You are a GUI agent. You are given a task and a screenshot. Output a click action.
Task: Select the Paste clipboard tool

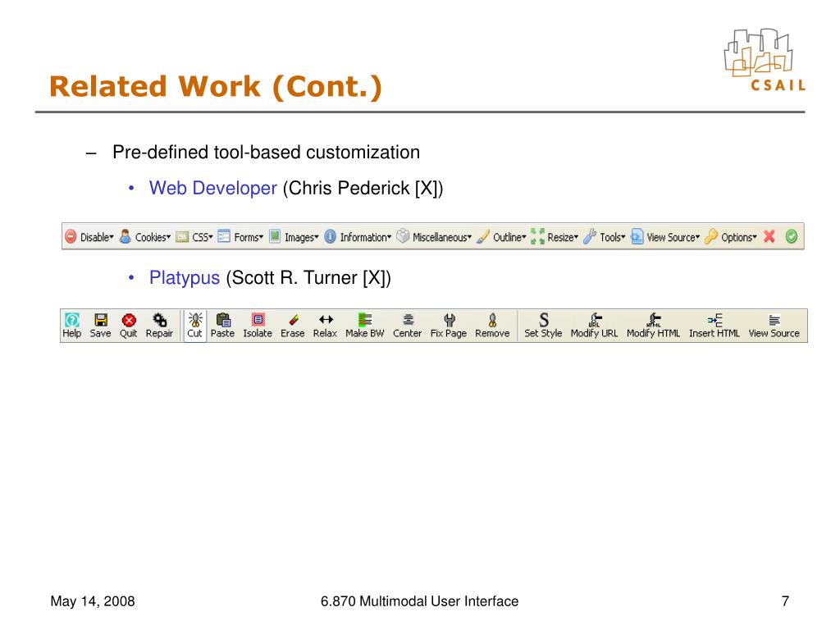[222, 325]
